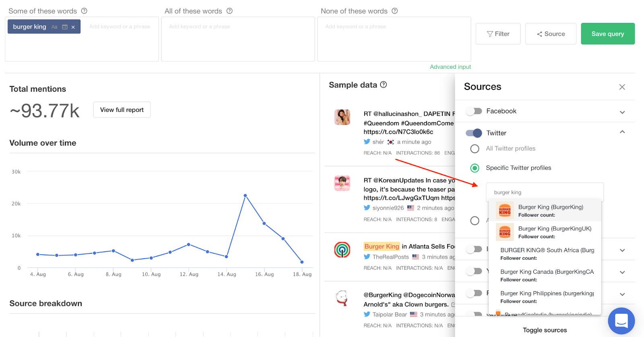Image resolution: width=644 pixels, height=337 pixels.
Task: Toggle case sensitivity (Aa) on burger king keyword
Action: [x=54, y=27]
